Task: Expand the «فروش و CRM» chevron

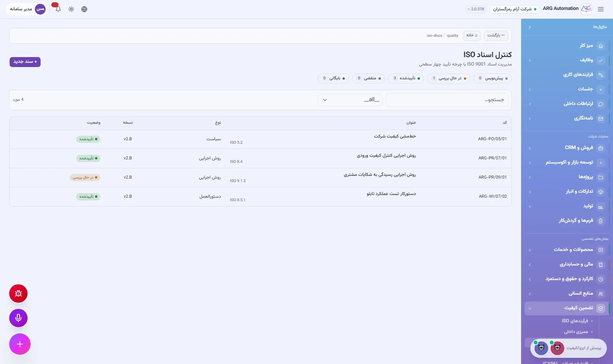Action: coord(530,148)
